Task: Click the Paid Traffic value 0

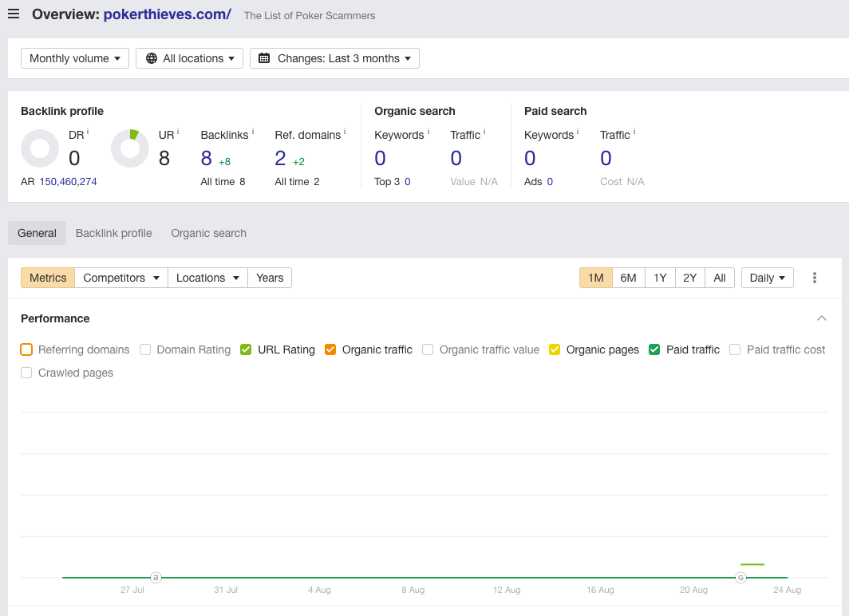Action: (606, 158)
